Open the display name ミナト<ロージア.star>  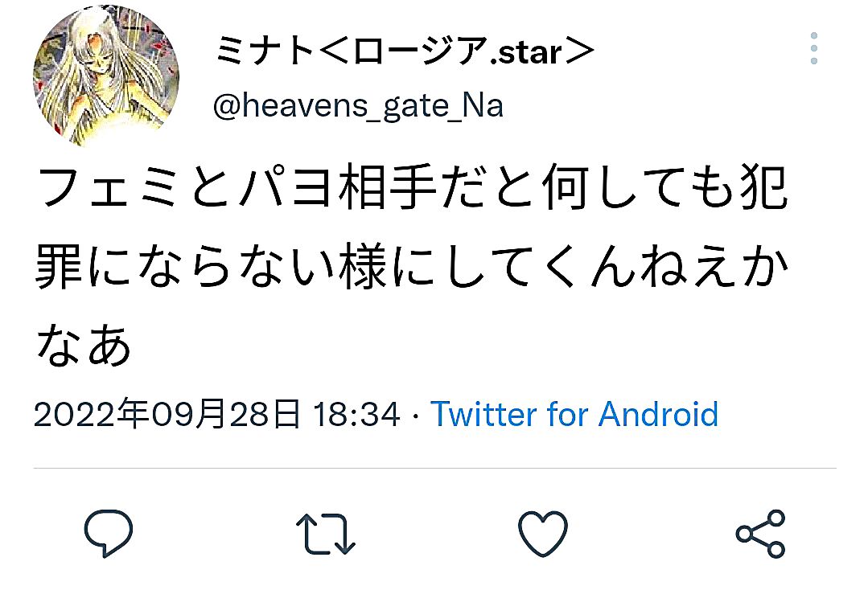click(405, 51)
